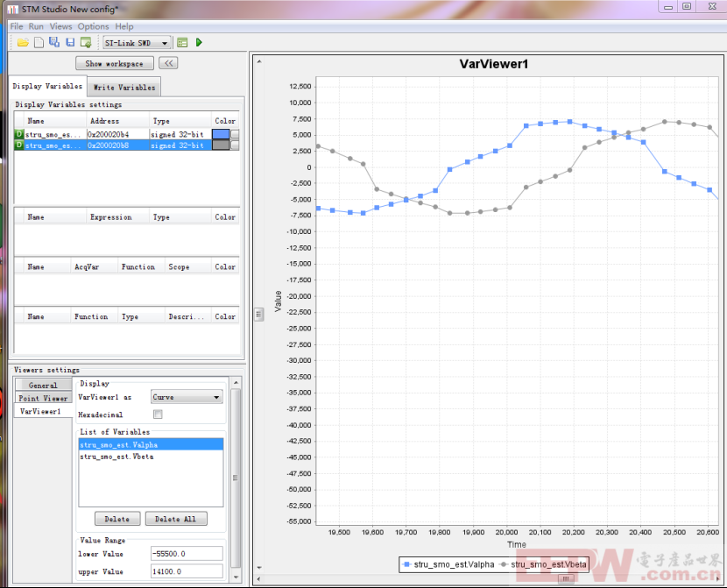Click the down arrow at the chart's bottom-left
The image size is (727, 588).
point(258,567)
